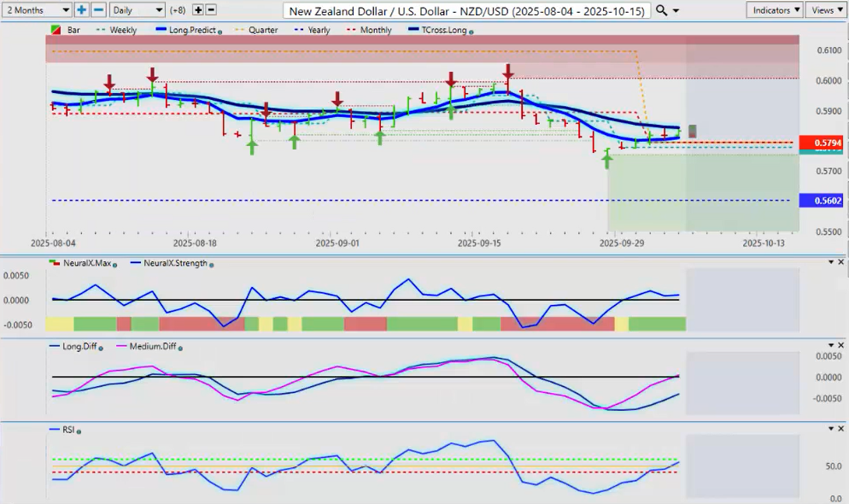
Task: Click the NZD/USD symbol title field
Action: click(x=466, y=10)
